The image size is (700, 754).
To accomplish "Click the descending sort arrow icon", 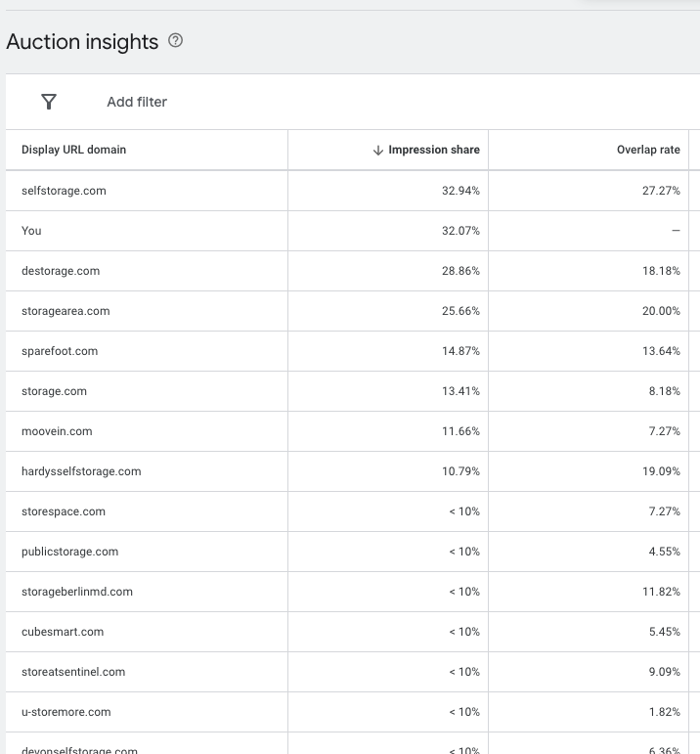I will pyautogui.click(x=378, y=150).
